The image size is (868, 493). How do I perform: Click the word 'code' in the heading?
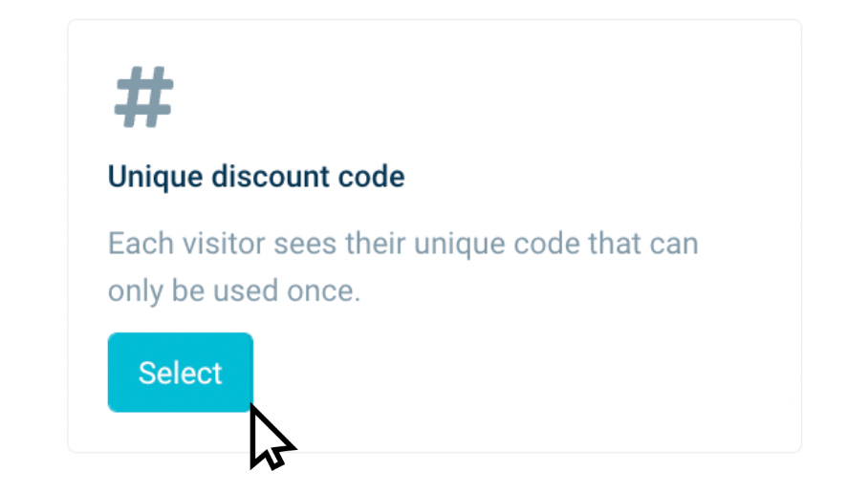pos(375,177)
